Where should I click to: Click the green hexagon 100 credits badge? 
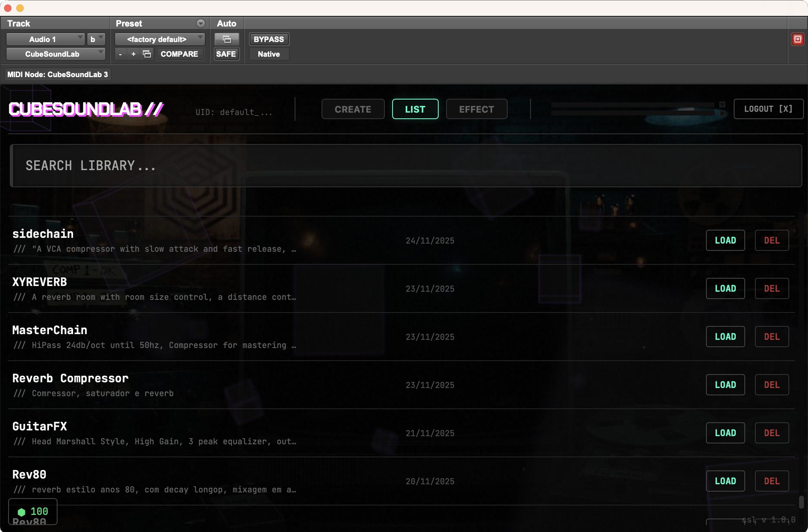click(x=33, y=511)
